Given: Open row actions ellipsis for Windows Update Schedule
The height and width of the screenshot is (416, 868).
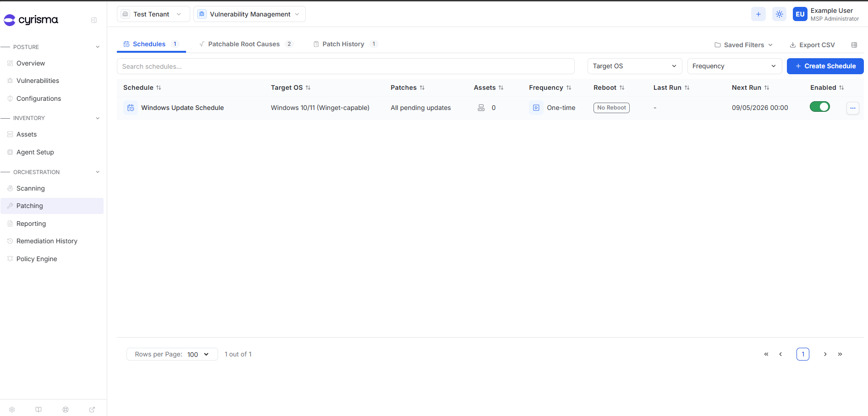Looking at the screenshot, I should point(852,108).
